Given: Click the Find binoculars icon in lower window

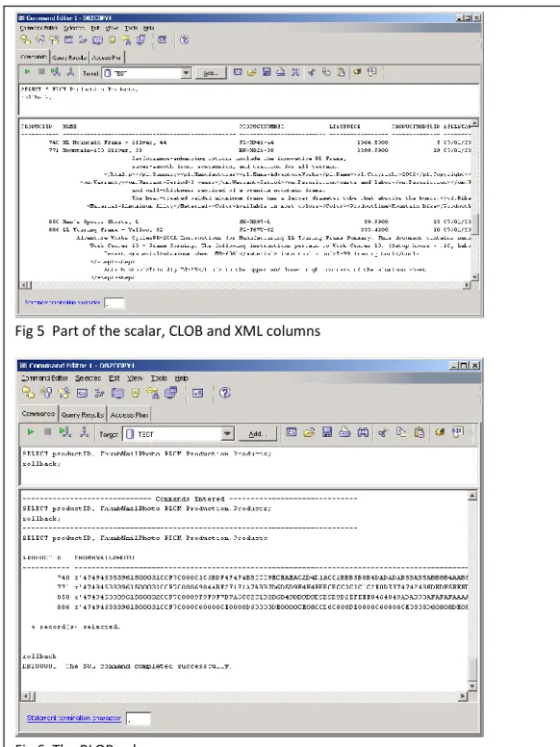Looking at the screenshot, I should pos(363,432).
